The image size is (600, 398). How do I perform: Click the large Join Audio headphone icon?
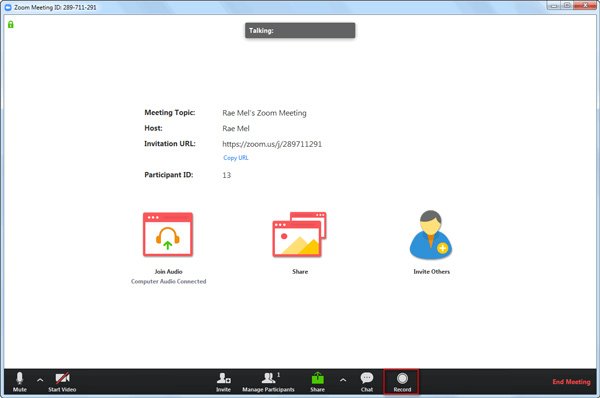click(168, 234)
